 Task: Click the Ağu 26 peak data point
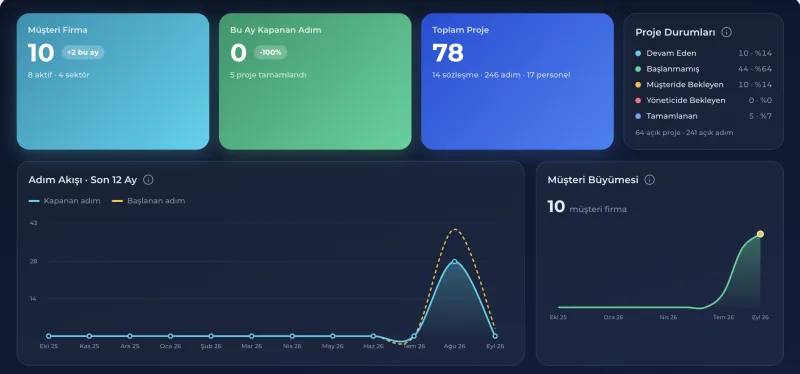[x=454, y=261]
